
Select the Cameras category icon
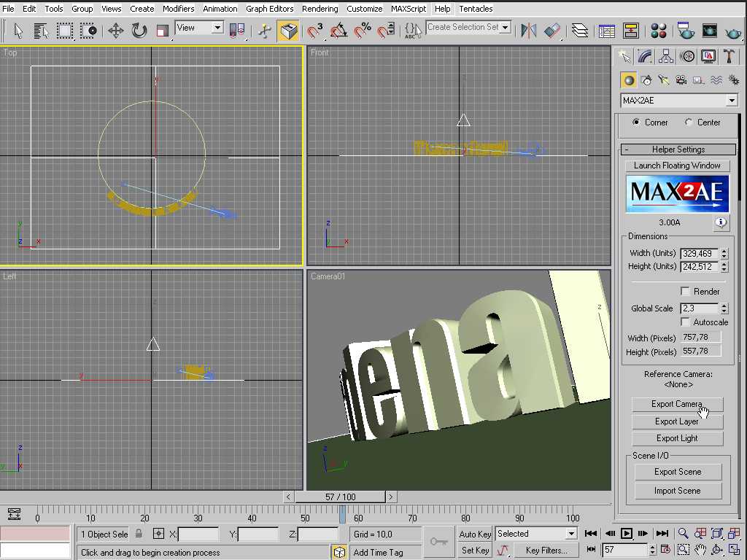click(x=681, y=79)
